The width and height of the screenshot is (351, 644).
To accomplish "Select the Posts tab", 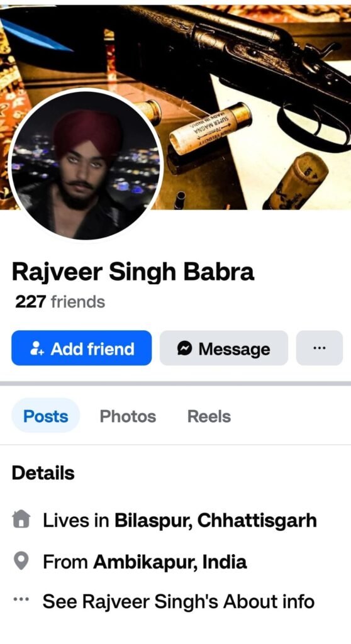I will (x=46, y=416).
